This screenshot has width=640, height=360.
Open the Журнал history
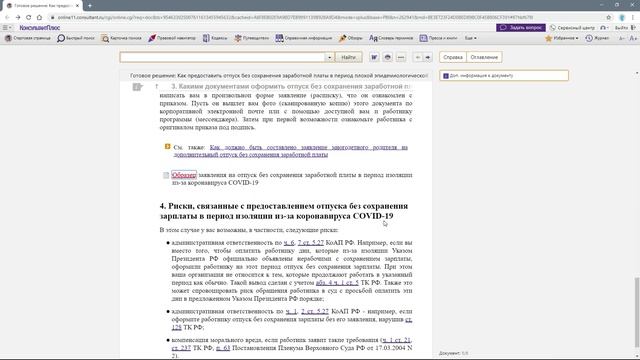[597, 38]
